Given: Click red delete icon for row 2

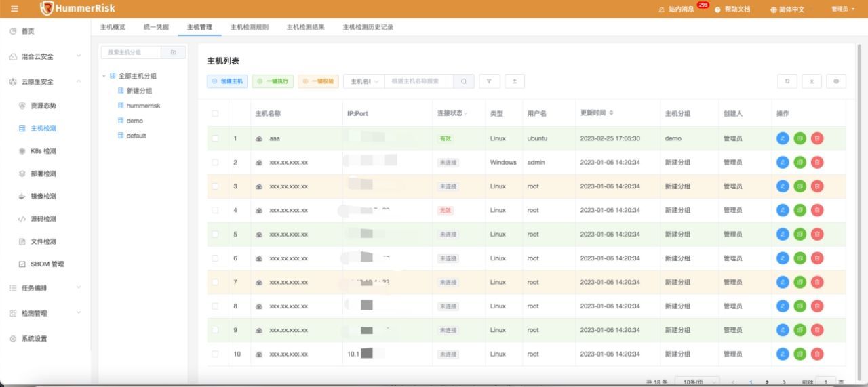Looking at the screenshot, I should 817,163.
